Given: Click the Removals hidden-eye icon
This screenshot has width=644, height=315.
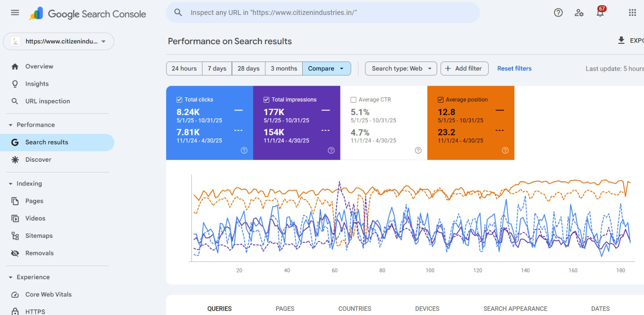Looking at the screenshot, I should (x=15, y=253).
